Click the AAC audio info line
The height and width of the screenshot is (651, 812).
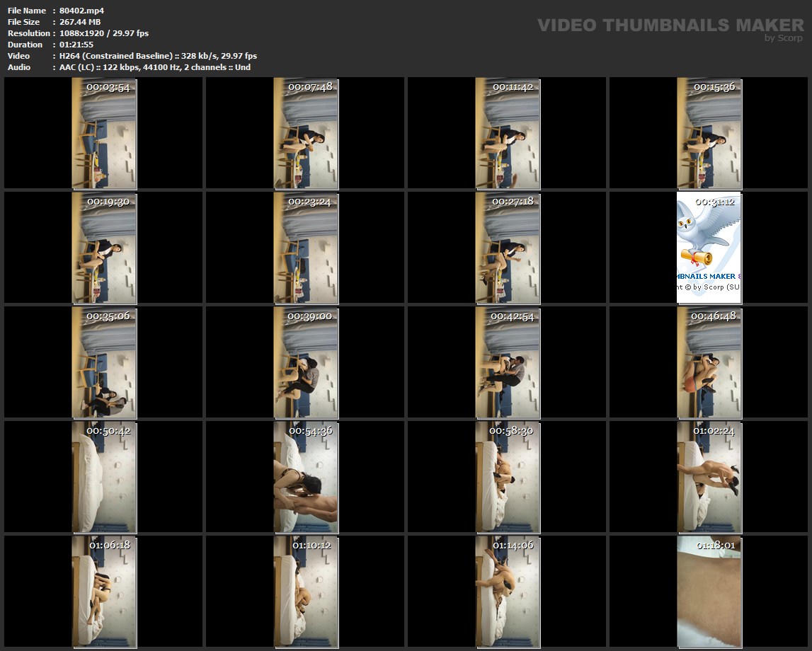155,67
